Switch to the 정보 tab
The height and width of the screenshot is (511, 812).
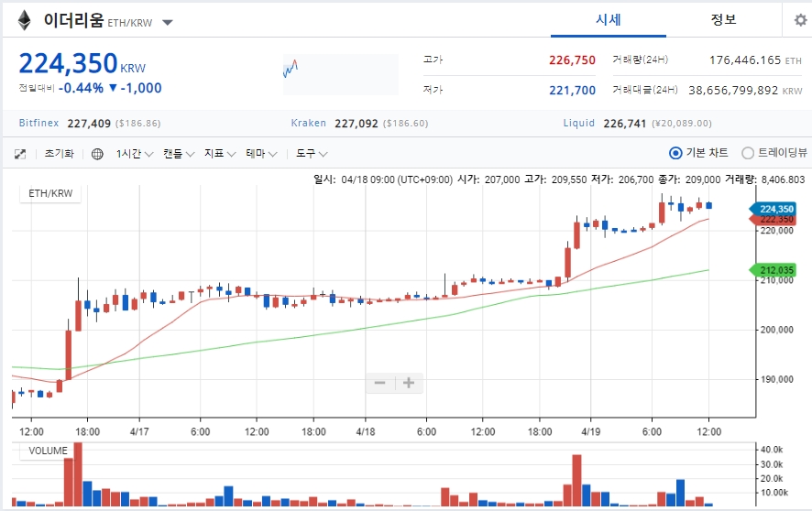click(722, 20)
